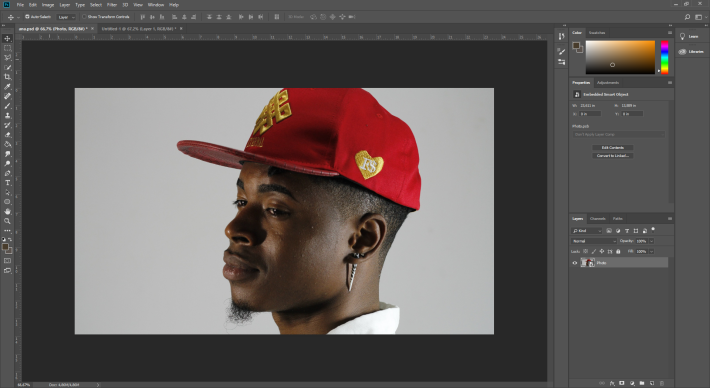Toggle the Auto-Select checkbox
The image size is (710, 388).
click(x=27, y=17)
